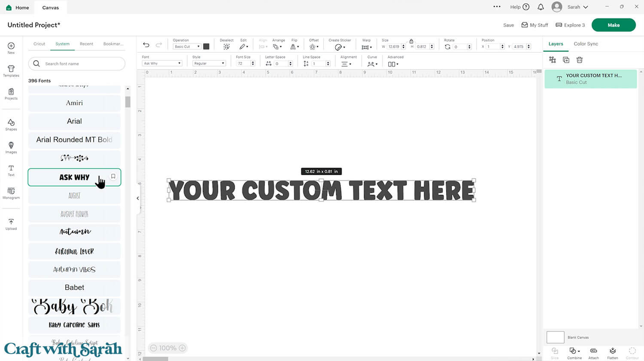
Task: Select the YOUR CUSTOM TEXT layer
Action: pos(590,79)
